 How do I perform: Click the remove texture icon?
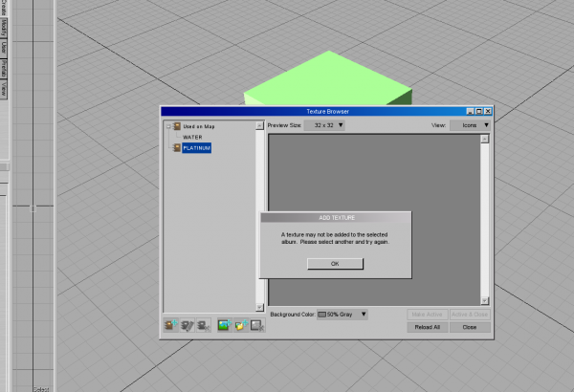click(x=255, y=326)
